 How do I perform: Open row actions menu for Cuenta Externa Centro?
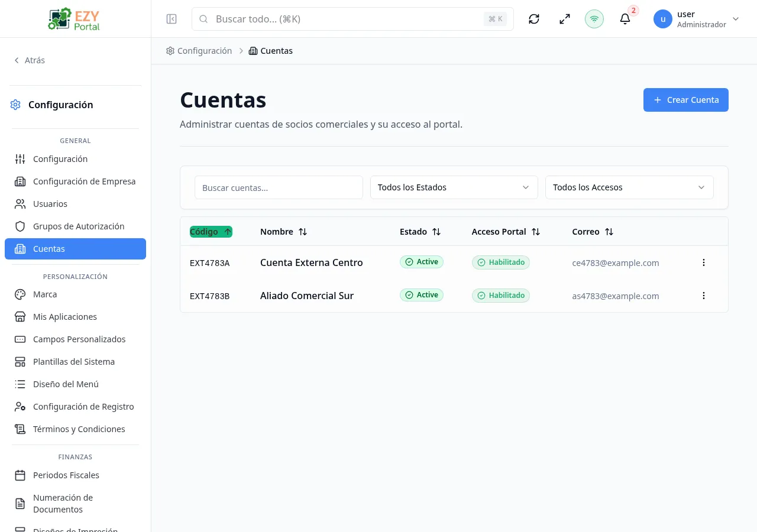[704, 262]
